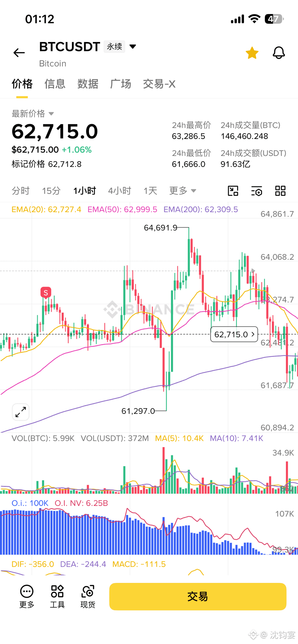
Task: Tap the EMA(20) indicator label
Action: coord(46,210)
